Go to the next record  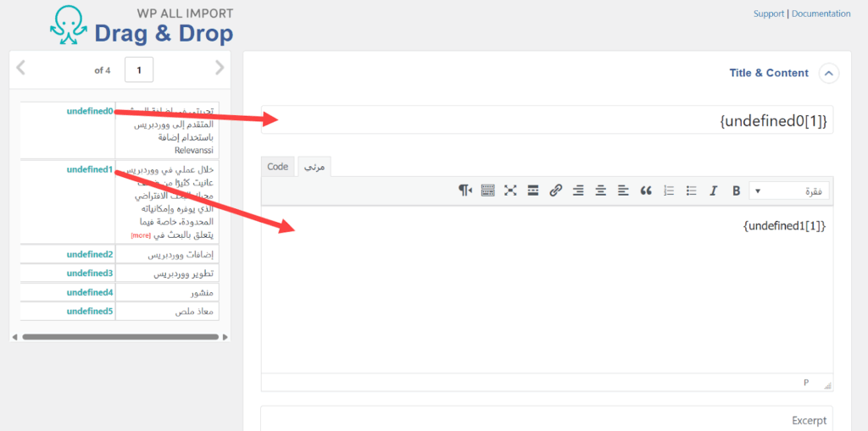pos(220,69)
